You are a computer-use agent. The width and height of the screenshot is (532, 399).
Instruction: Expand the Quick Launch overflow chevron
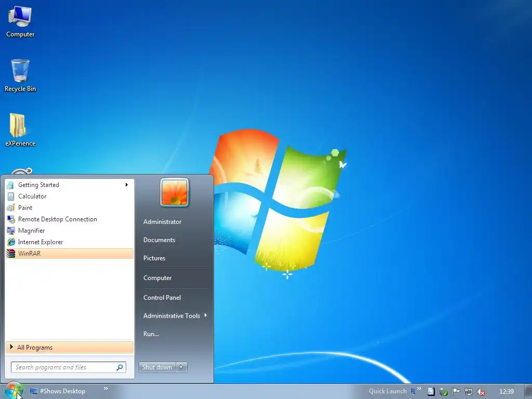tap(419, 389)
